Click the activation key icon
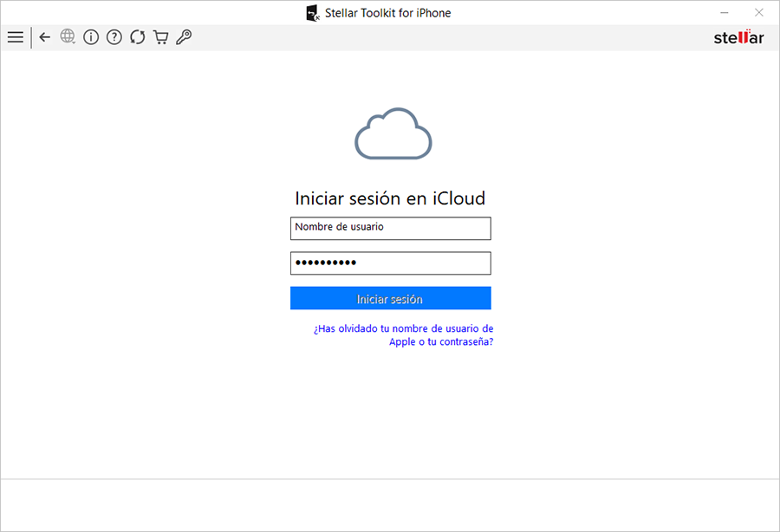 coord(184,37)
